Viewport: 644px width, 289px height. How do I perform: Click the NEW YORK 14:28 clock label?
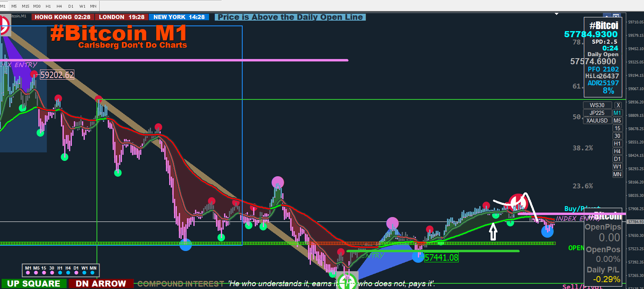click(x=179, y=17)
